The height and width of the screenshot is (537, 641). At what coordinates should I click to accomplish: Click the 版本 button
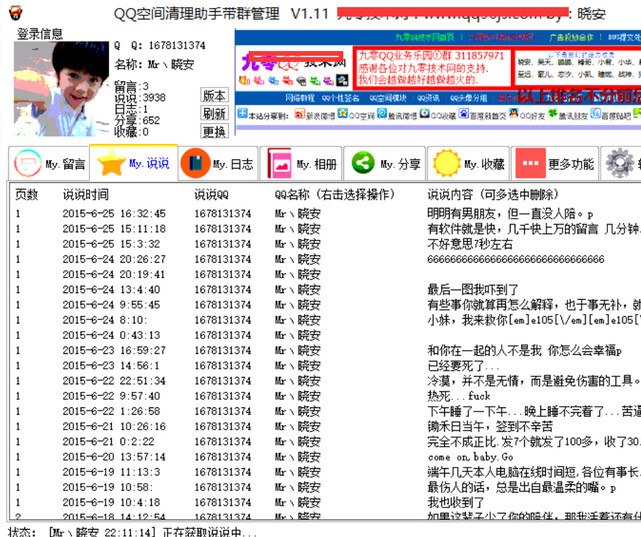point(214,95)
